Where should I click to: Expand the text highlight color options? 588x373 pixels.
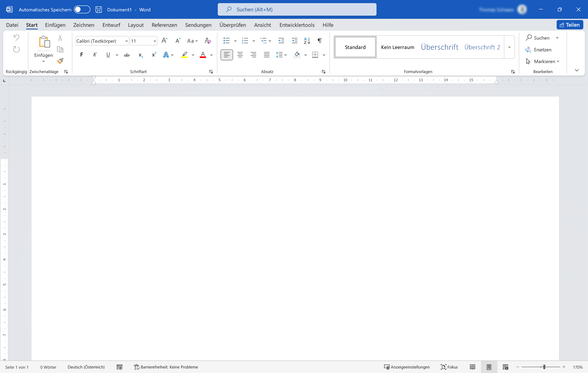click(x=193, y=55)
